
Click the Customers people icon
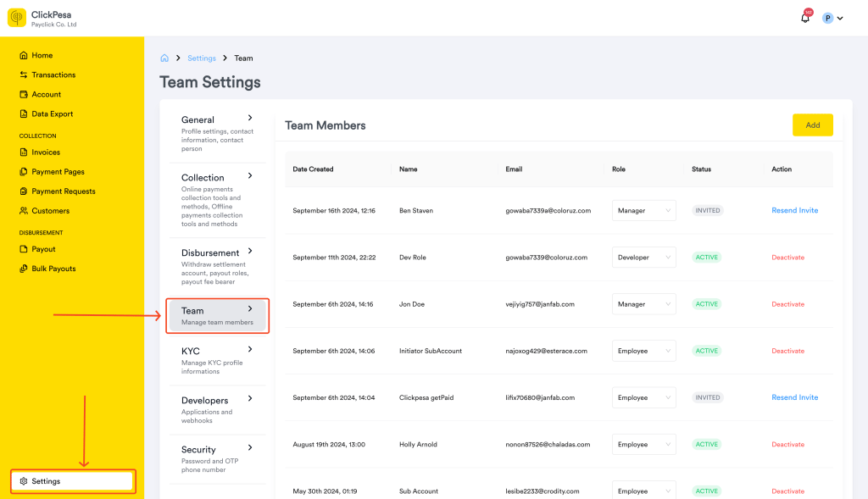tap(23, 211)
